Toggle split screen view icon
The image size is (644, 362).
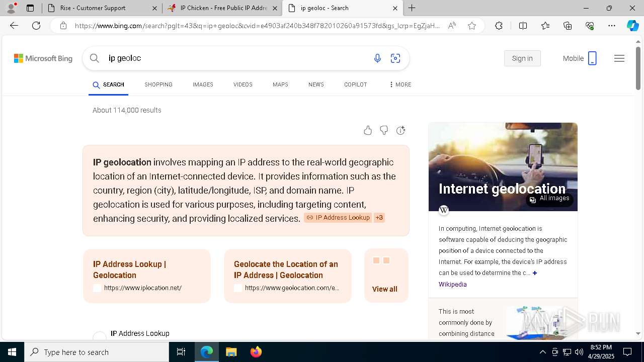point(523,26)
